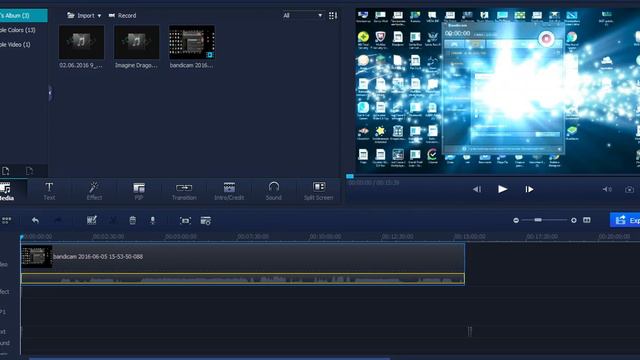The image size is (640, 360).
Task: Open the Power Tool icon in timeline toolbar
Action: [x=206, y=221]
